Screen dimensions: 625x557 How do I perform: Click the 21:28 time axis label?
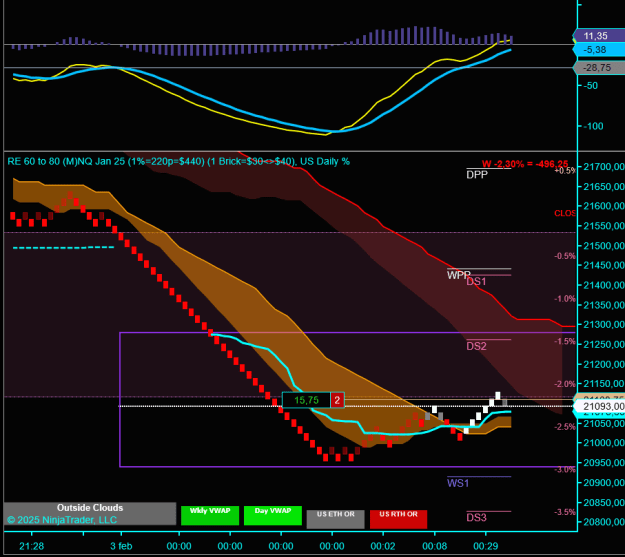point(31,546)
